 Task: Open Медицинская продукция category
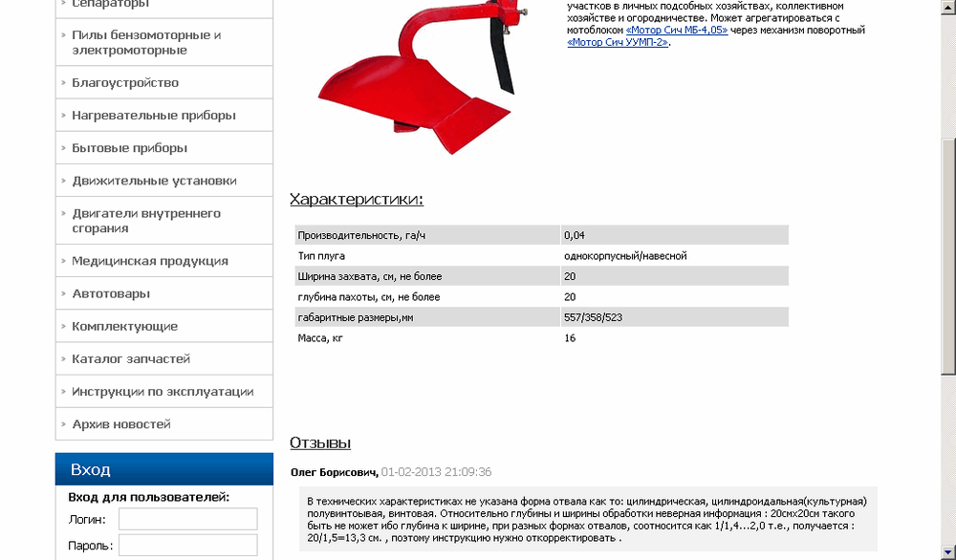(150, 261)
